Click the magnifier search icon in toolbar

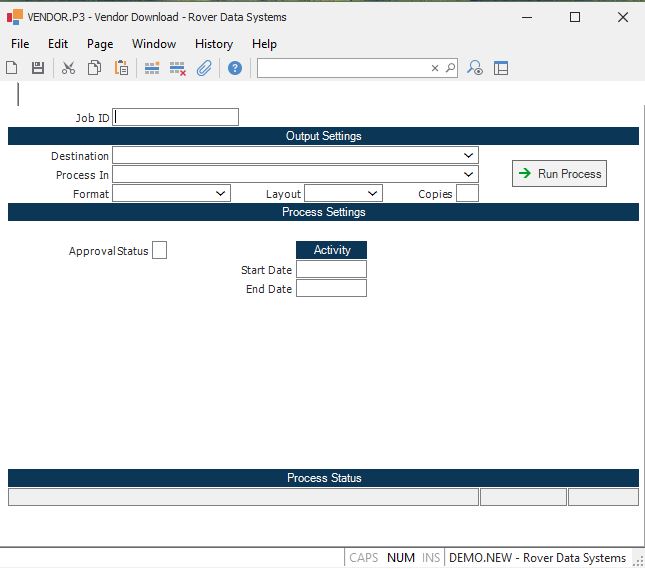pyautogui.click(x=451, y=68)
